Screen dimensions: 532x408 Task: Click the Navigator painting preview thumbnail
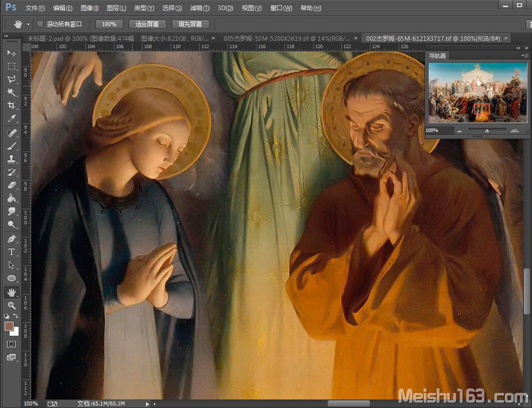[x=477, y=93]
